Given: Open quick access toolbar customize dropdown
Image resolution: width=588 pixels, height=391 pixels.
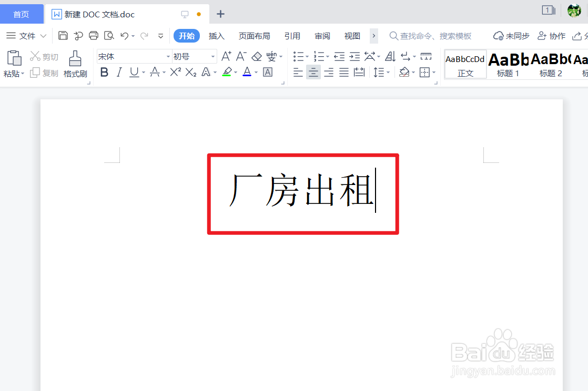Looking at the screenshot, I should (x=160, y=36).
